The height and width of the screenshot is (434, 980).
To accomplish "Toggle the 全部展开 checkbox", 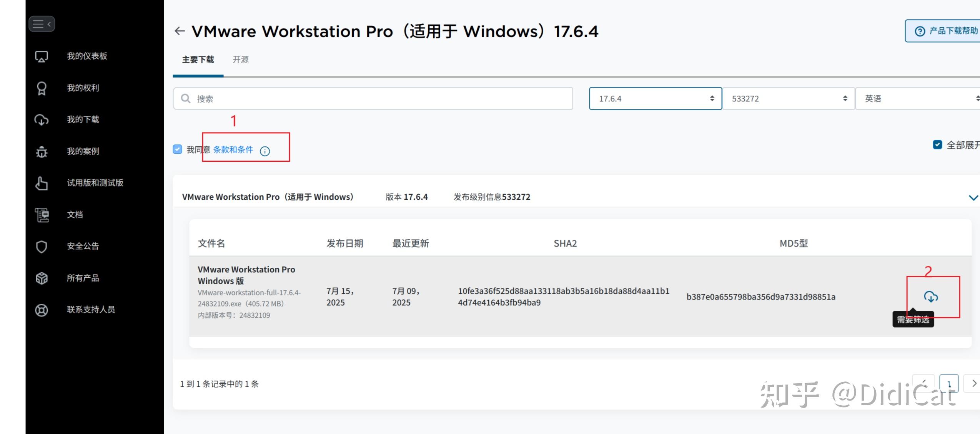I will (938, 145).
